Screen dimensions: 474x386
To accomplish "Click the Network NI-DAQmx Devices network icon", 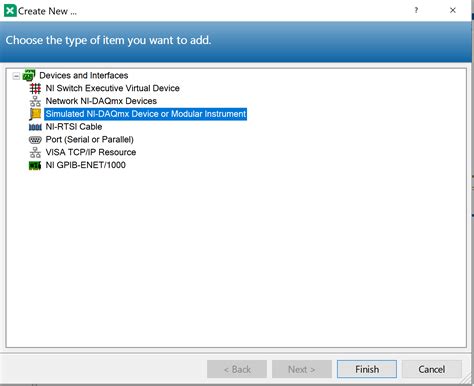I will click(x=35, y=101).
